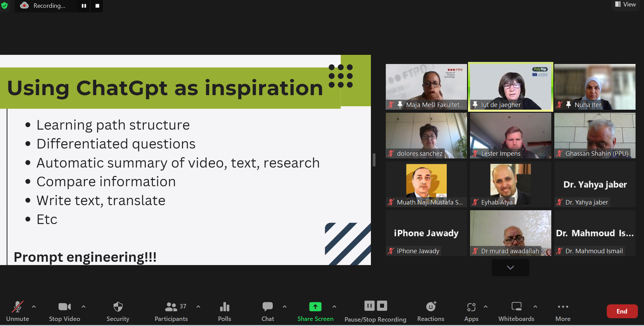This screenshot has height=326, width=644.
Task: Open audio options arrow beside Unmute
Action: [34, 307]
